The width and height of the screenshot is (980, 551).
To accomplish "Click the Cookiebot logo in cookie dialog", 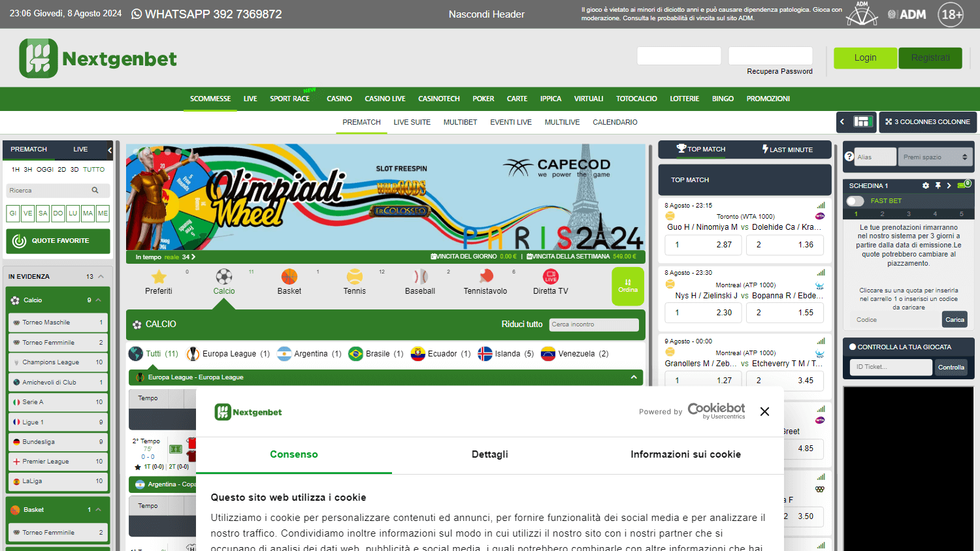I will [716, 411].
